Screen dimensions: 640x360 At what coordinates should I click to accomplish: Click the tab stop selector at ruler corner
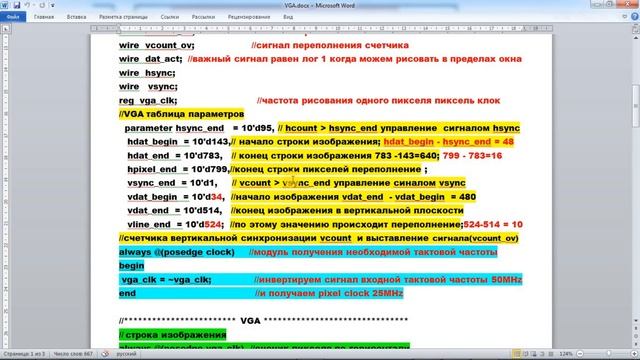(6, 29)
